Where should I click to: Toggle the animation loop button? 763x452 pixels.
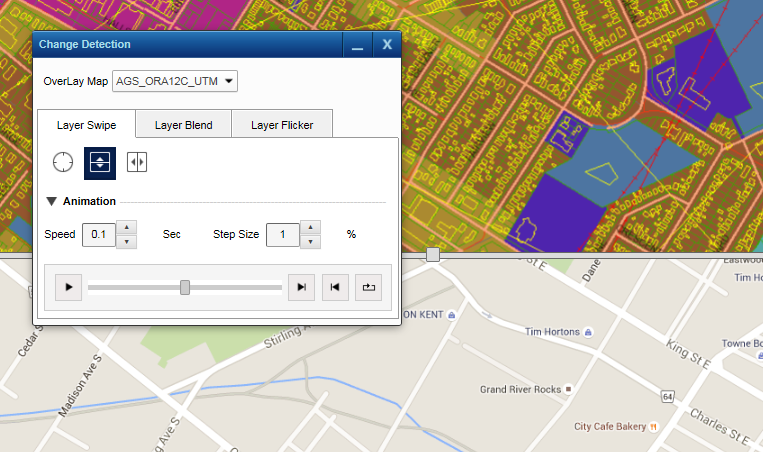[368, 288]
